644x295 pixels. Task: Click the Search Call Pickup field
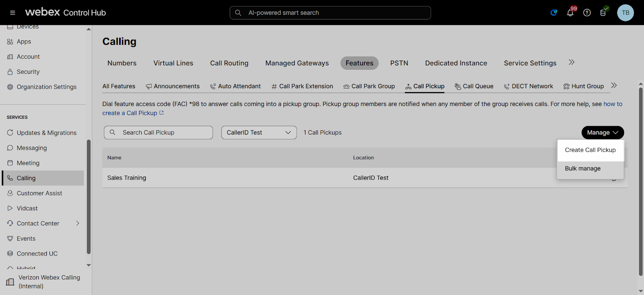[158, 133]
